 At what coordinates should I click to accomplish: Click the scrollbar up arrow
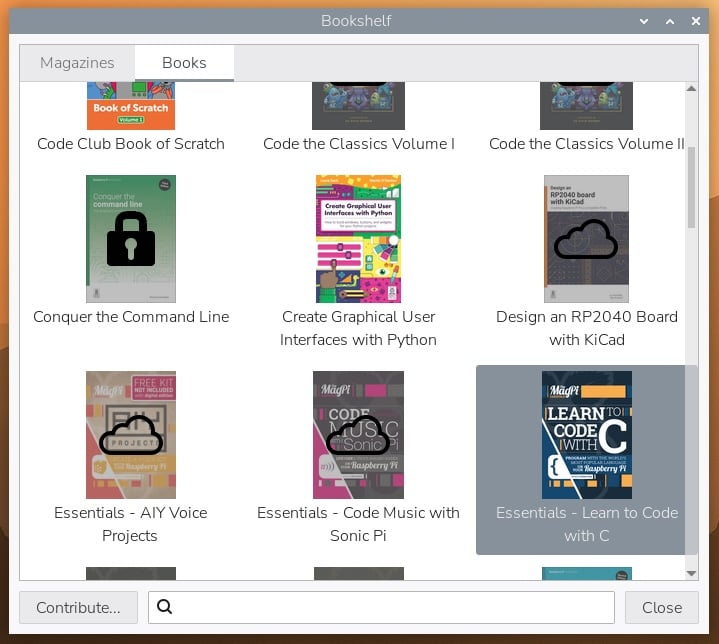690,89
